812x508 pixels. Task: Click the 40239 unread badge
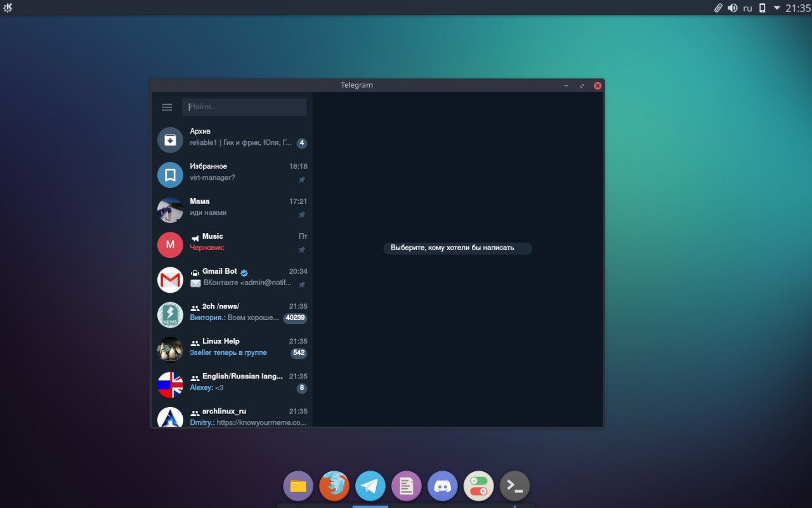coord(295,318)
